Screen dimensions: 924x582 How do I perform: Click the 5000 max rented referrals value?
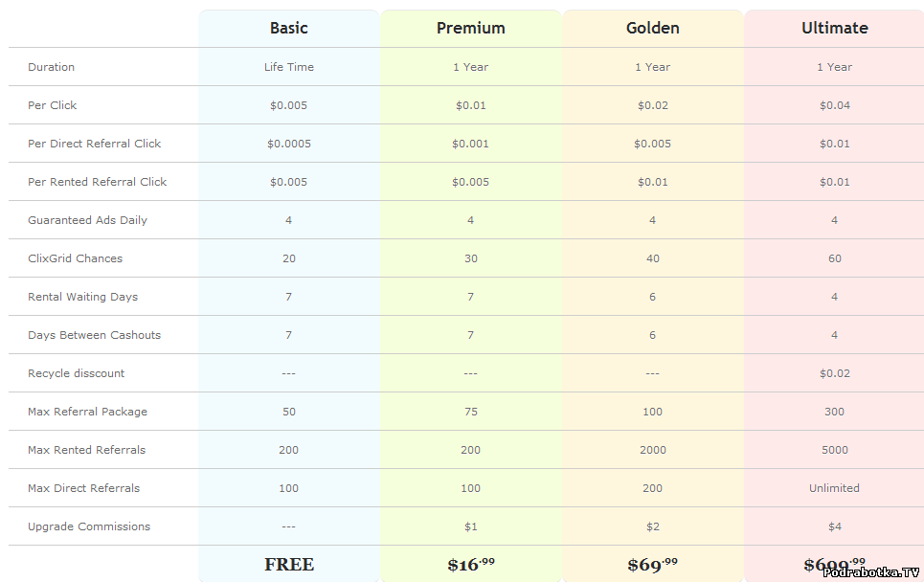point(834,450)
